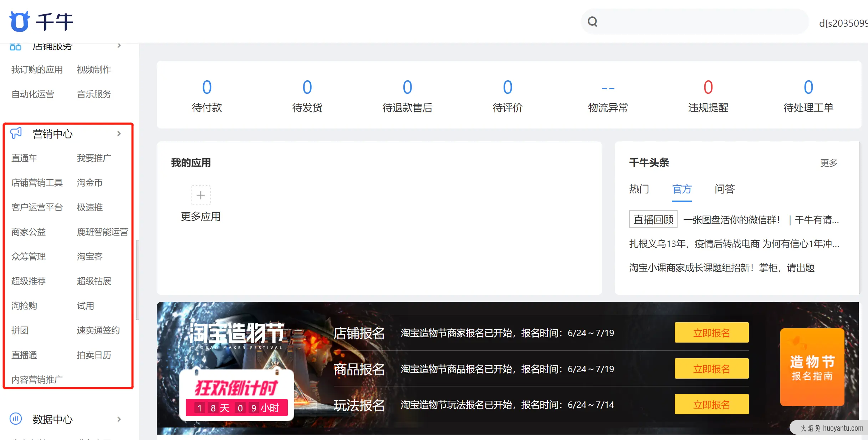Switch to the 官方 tab
This screenshot has height=440, width=868.
pos(682,189)
